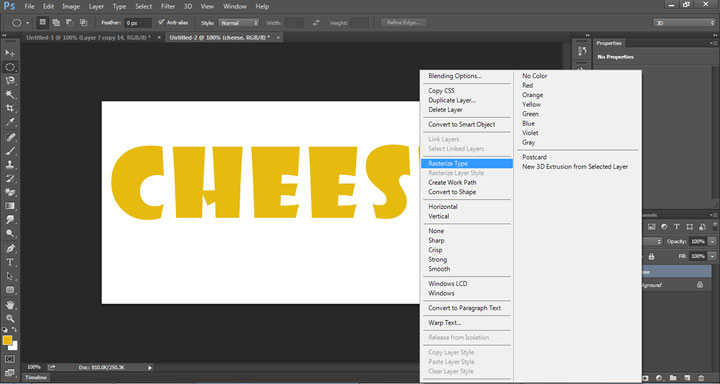
Task: Click the yellow foreground color swatch
Action: (7, 340)
